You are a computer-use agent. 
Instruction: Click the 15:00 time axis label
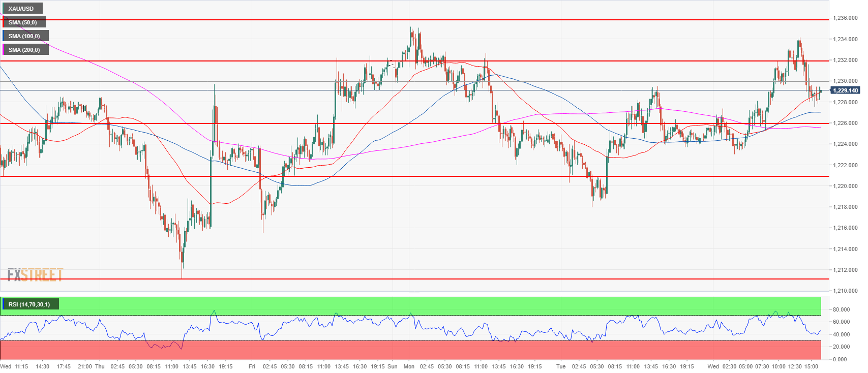coord(811,366)
